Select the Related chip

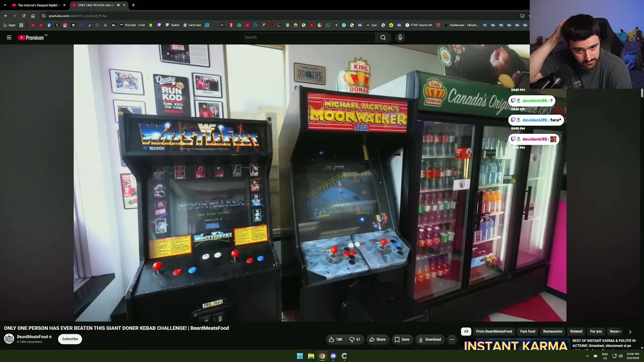(x=576, y=331)
